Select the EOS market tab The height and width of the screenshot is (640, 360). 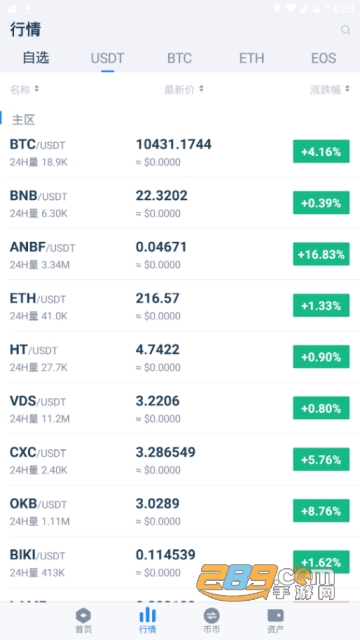pos(324,58)
